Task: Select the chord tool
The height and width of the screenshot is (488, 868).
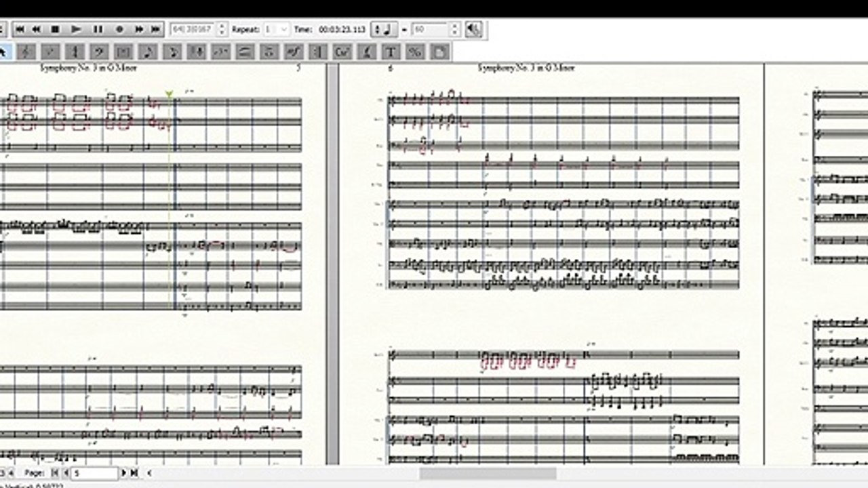Action: coord(342,52)
